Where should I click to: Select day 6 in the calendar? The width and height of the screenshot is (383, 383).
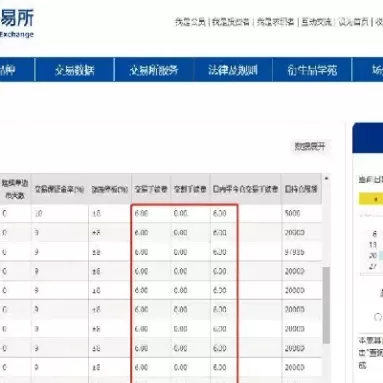click(x=374, y=234)
